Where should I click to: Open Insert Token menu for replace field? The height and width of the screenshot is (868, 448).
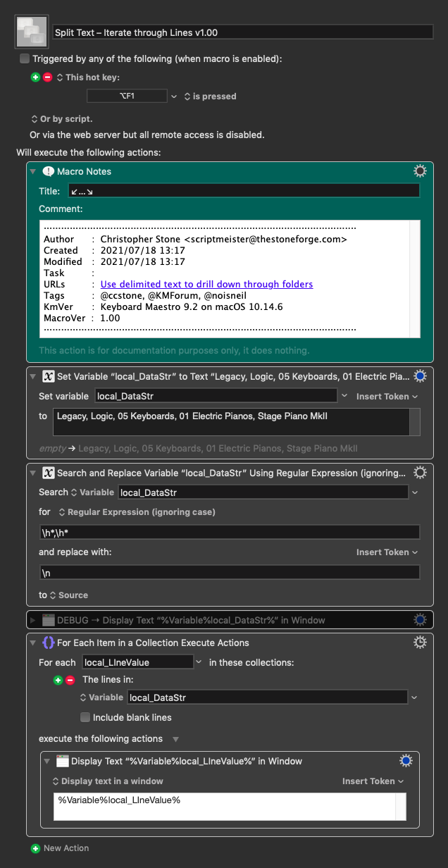tap(387, 552)
